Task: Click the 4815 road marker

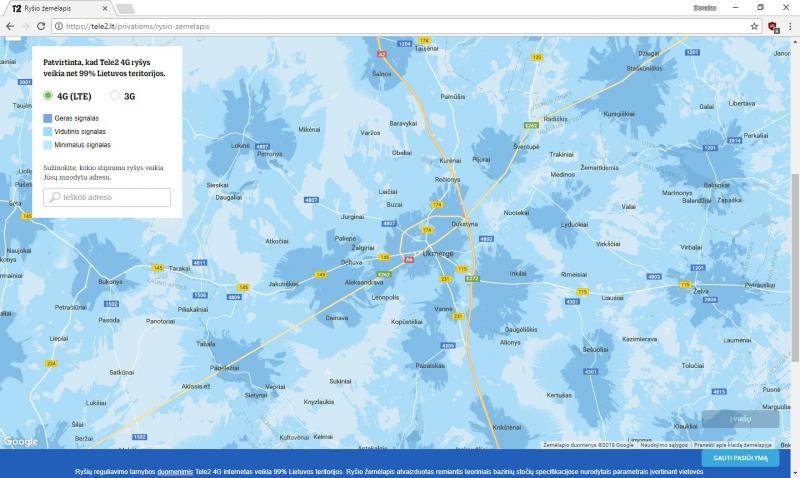Action: [x=719, y=392]
